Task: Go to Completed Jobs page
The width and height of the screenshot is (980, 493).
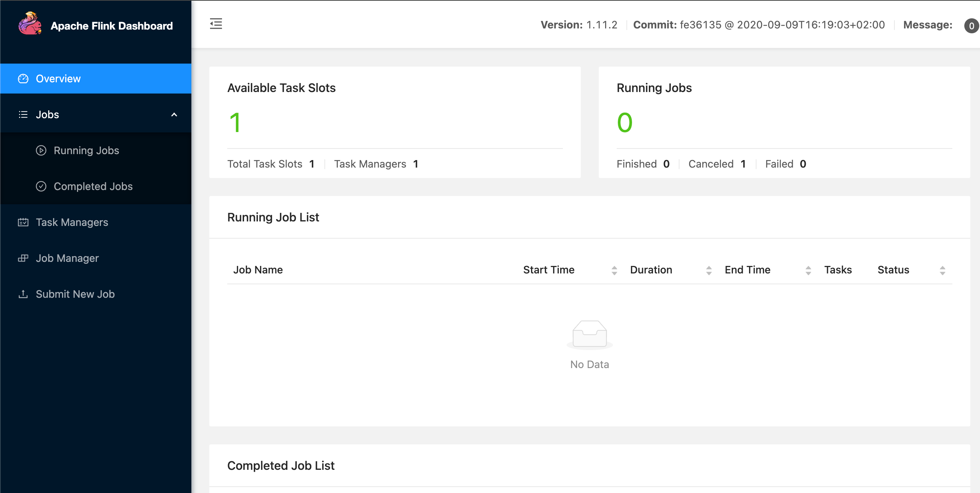Action: click(93, 186)
